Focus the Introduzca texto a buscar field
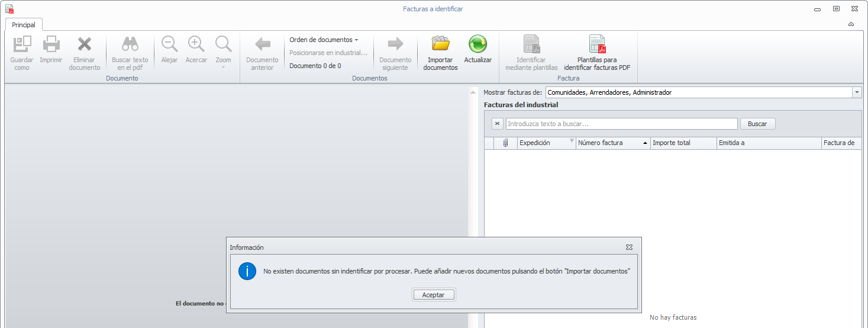The height and width of the screenshot is (328, 868). pos(621,124)
